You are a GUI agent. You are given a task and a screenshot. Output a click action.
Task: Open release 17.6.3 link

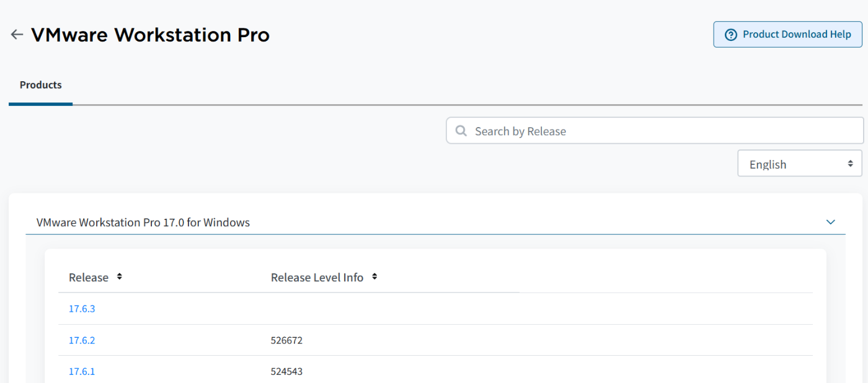[x=82, y=309]
